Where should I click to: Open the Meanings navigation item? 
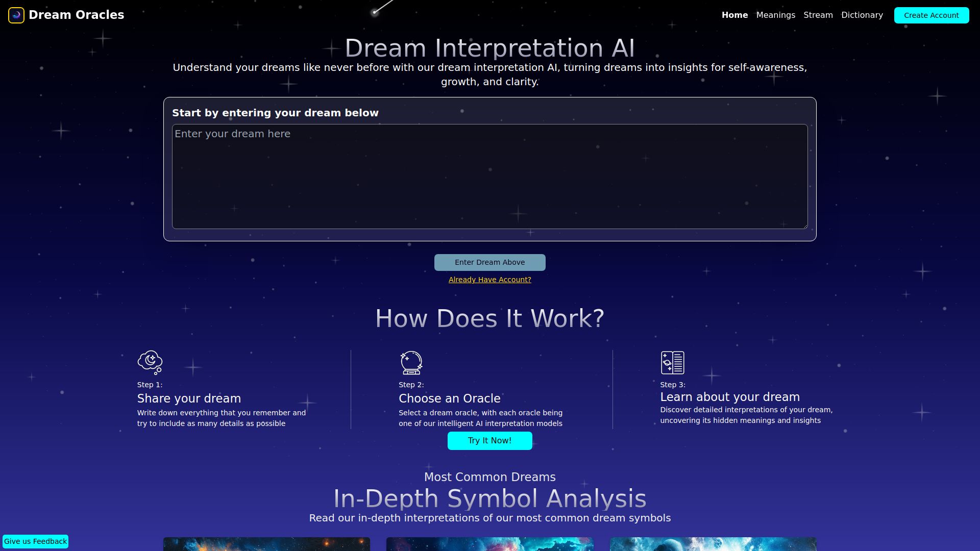coord(775,15)
